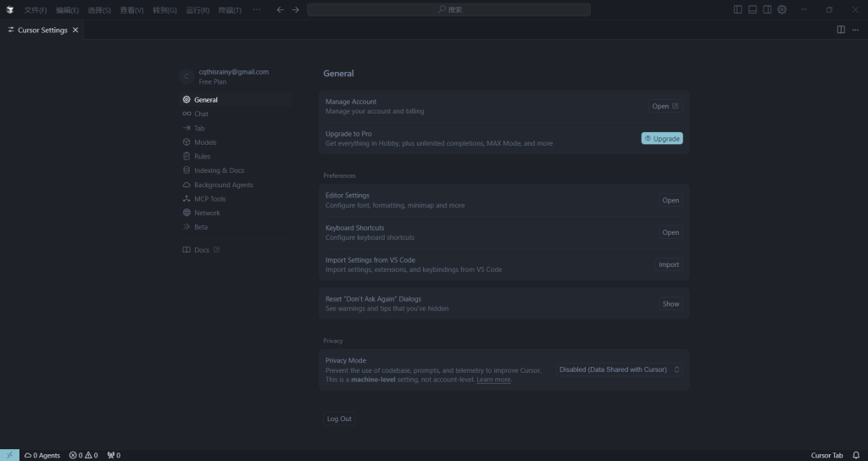This screenshot has height=461, width=868.
Task: Click Upgrade to Pro button
Action: pos(662,138)
